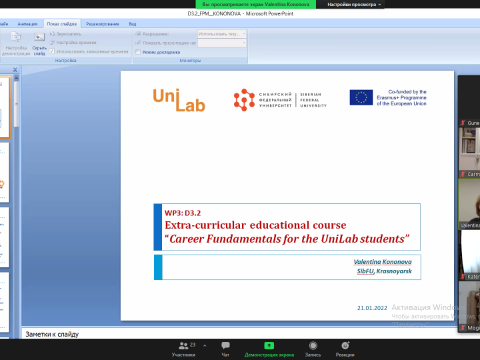Open the View (Вид) ribbon tab
The width and height of the screenshot is (480, 360).
pos(132,24)
